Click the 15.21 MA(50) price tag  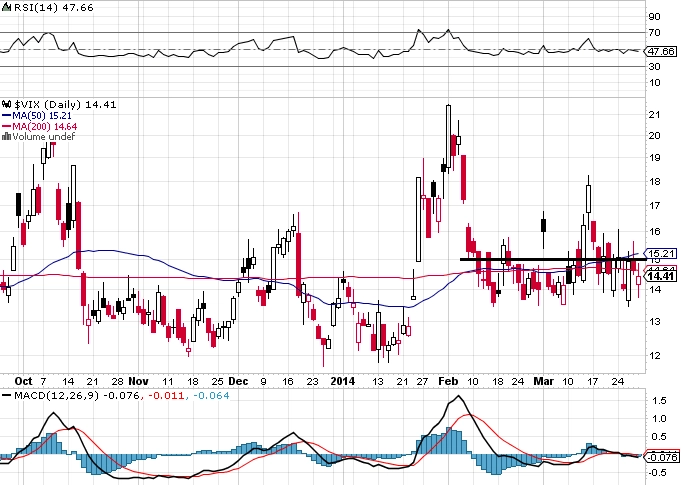tap(661, 253)
